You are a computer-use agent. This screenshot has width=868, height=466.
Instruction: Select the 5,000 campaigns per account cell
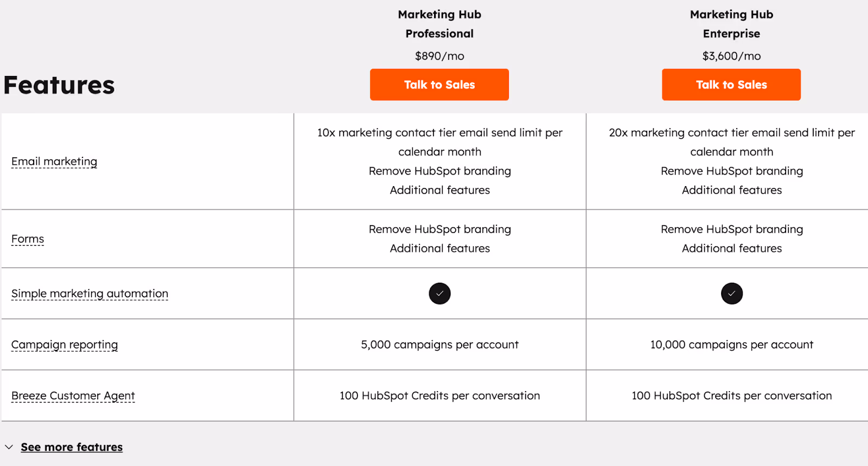(x=439, y=344)
